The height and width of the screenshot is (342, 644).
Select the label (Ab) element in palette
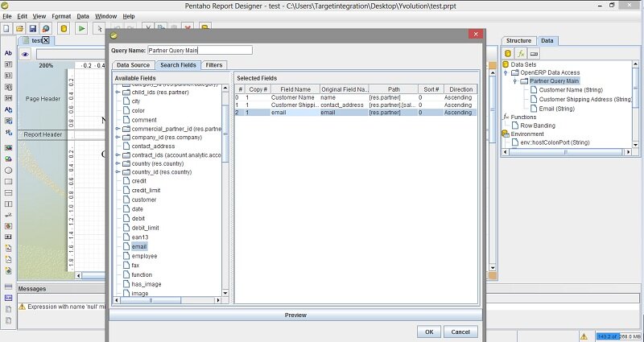(x=8, y=53)
